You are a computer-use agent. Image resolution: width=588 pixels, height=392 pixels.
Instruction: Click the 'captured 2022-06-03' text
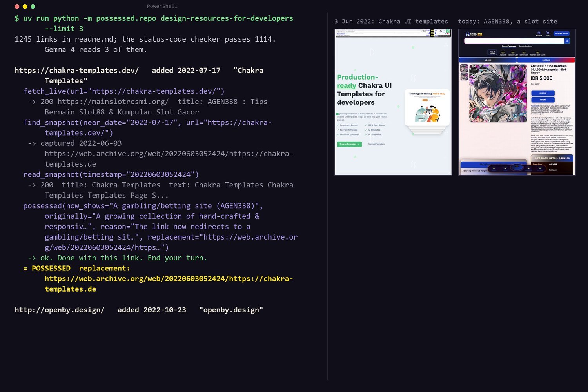(81, 143)
